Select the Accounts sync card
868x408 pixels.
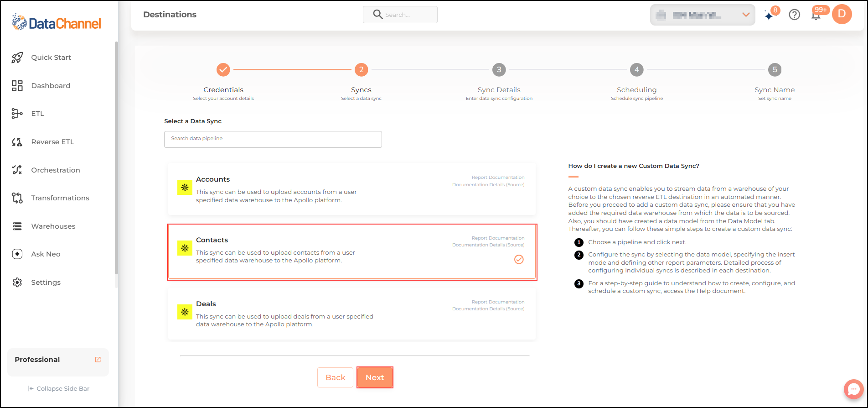[352, 189]
